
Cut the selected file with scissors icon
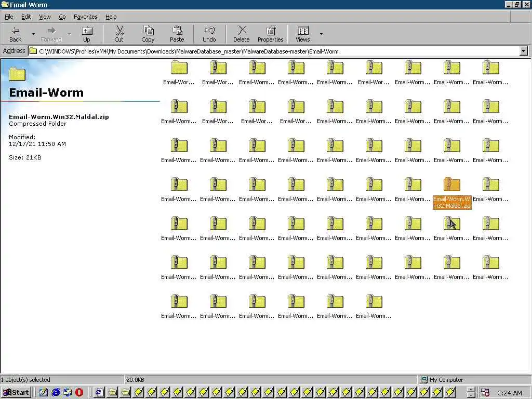119,34
